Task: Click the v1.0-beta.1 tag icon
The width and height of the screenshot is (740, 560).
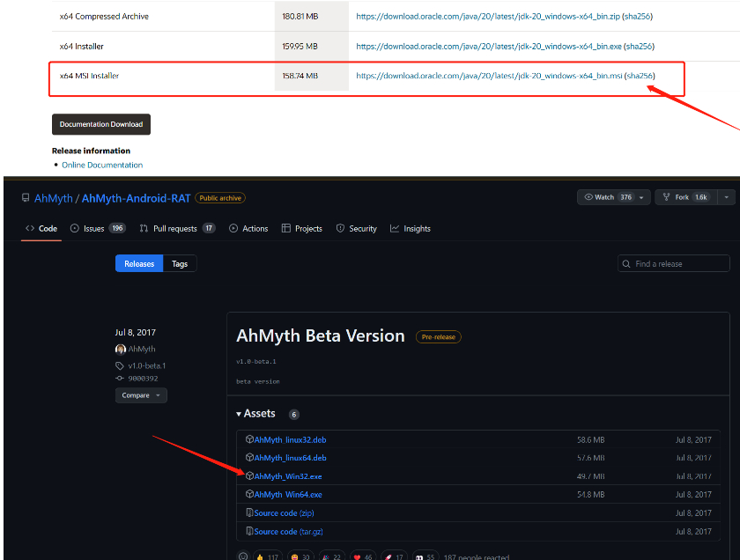Action: (120, 365)
